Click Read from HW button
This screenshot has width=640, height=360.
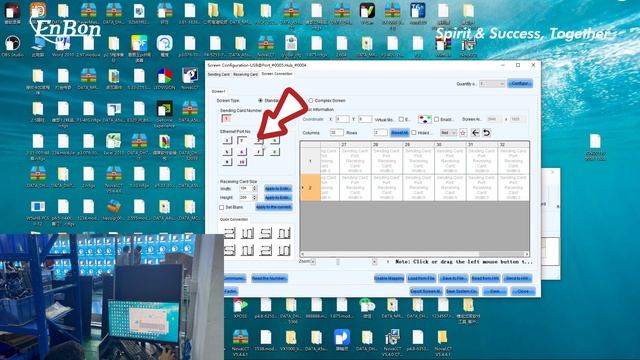485,278
